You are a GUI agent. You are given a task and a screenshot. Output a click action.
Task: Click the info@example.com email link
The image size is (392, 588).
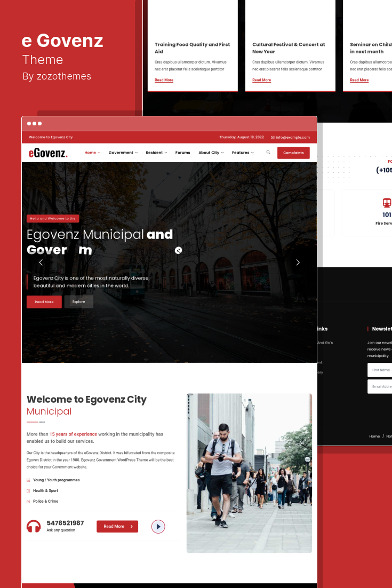pos(293,137)
